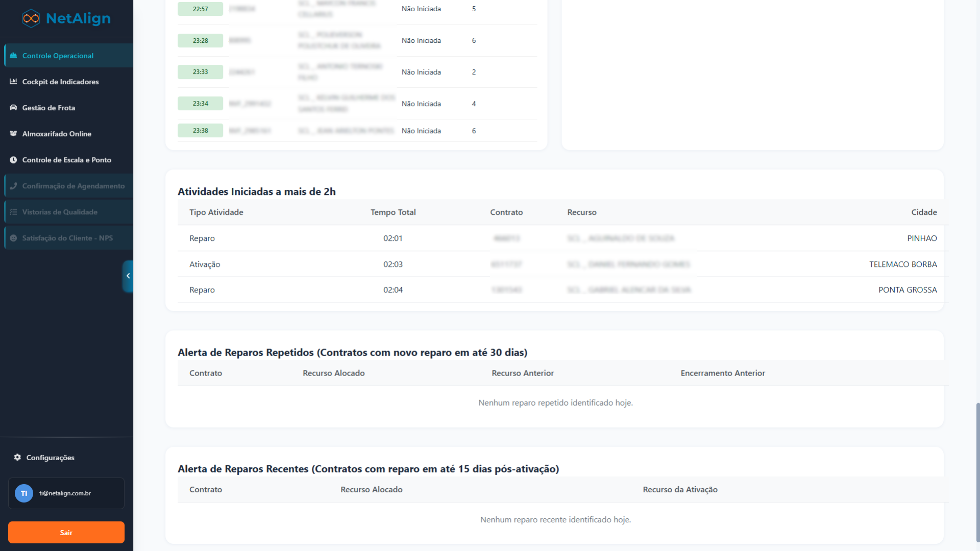Click the Sair button

pyautogui.click(x=66, y=532)
